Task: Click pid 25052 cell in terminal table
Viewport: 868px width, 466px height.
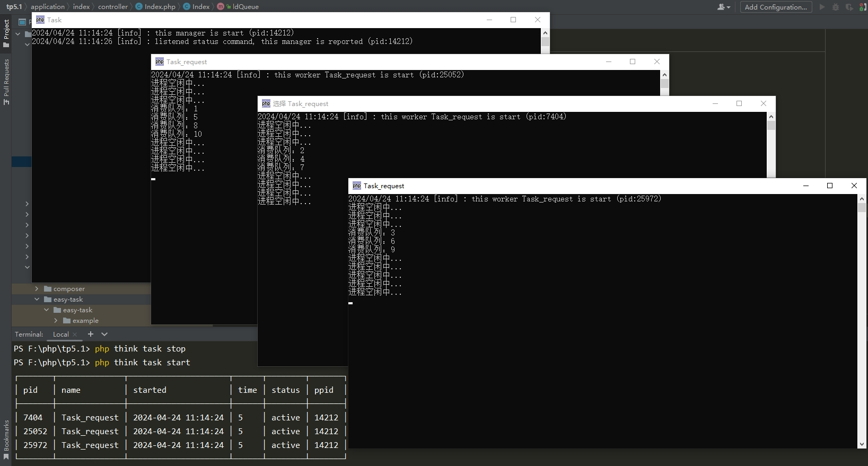Action: (35, 431)
